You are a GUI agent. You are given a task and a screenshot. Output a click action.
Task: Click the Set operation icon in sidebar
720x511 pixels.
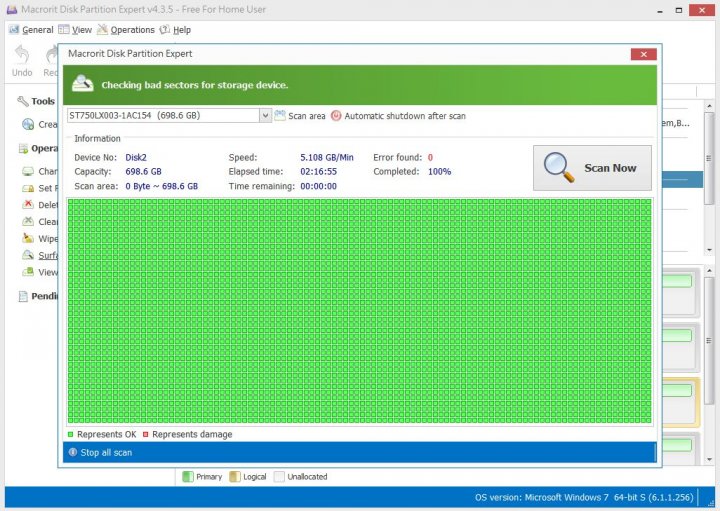pyautogui.click(x=28, y=188)
